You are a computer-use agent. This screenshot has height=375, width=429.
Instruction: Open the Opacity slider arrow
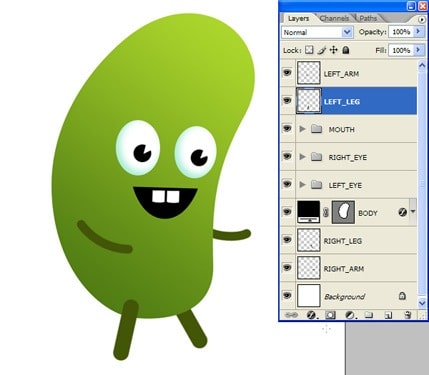point(418,32)
